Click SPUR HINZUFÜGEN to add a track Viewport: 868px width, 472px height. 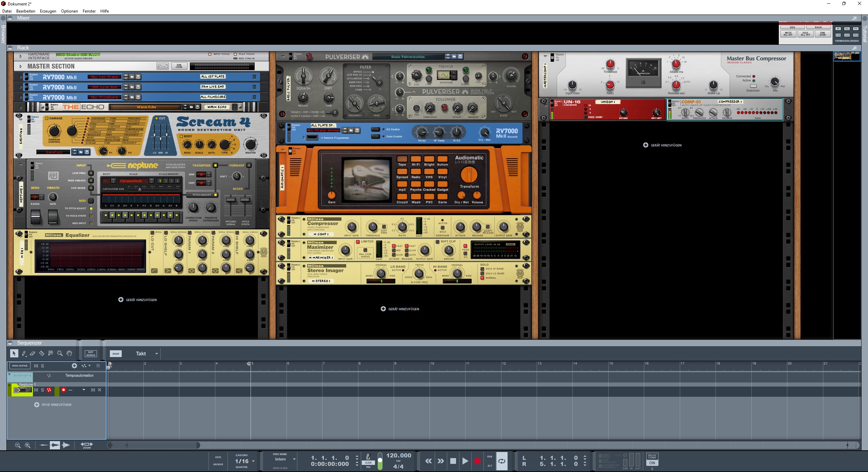coord(53,405)
